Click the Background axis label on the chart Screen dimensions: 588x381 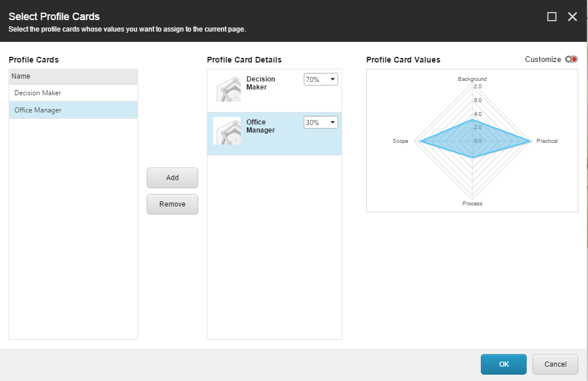pos(472,79)
